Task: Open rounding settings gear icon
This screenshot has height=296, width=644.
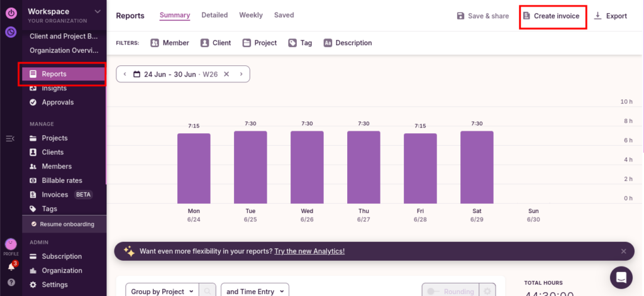Action: 487,291
